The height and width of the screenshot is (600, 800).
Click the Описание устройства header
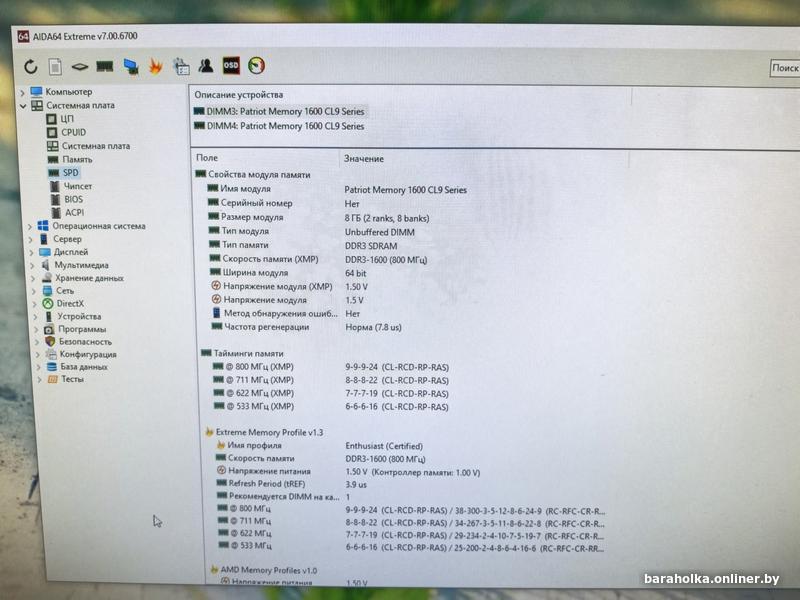238,95
